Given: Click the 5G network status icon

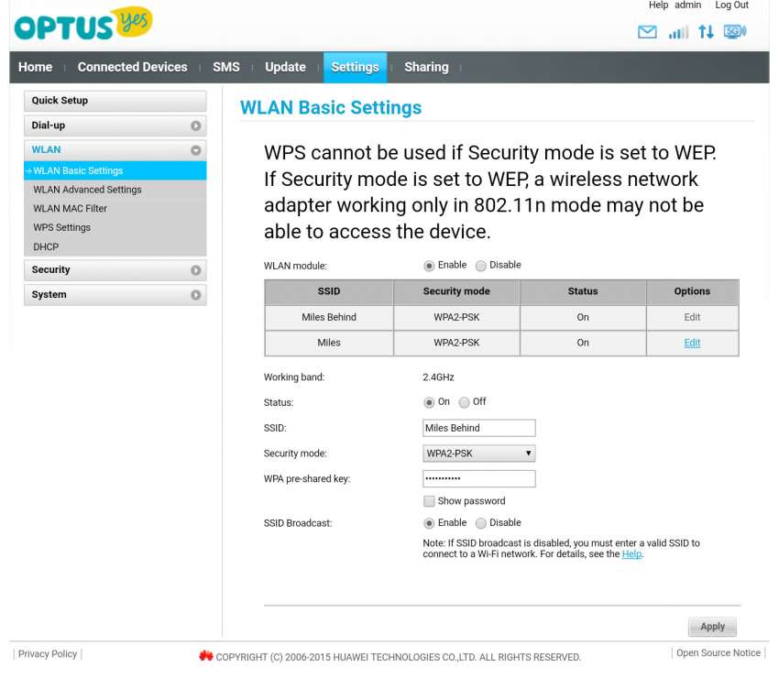Looking at the screenshot, I should (x=732, y=31).
